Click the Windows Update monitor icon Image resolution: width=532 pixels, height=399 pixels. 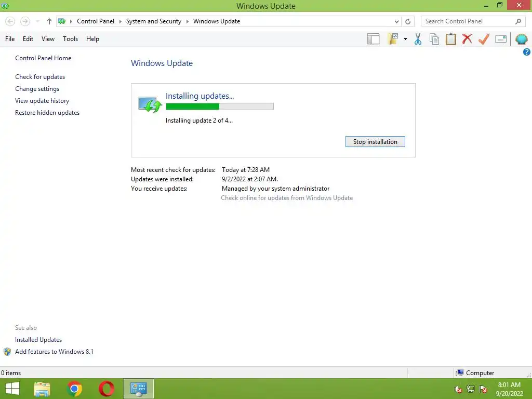150,104
